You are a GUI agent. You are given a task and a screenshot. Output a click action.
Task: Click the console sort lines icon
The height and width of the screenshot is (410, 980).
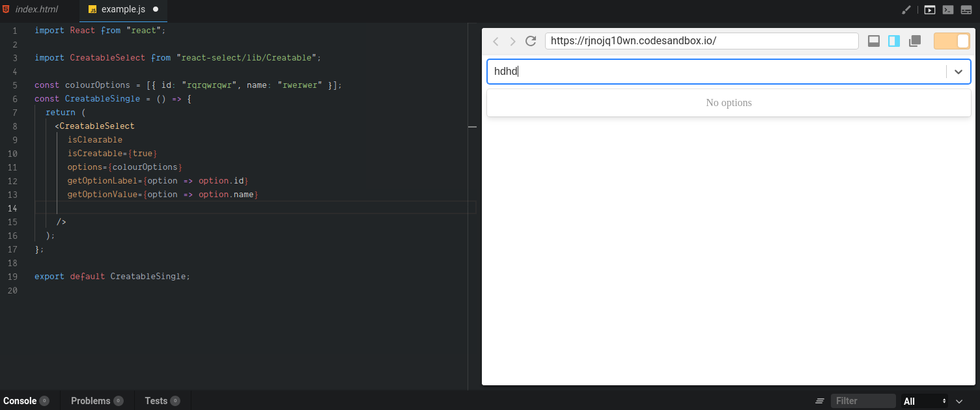tap(819, 400)
